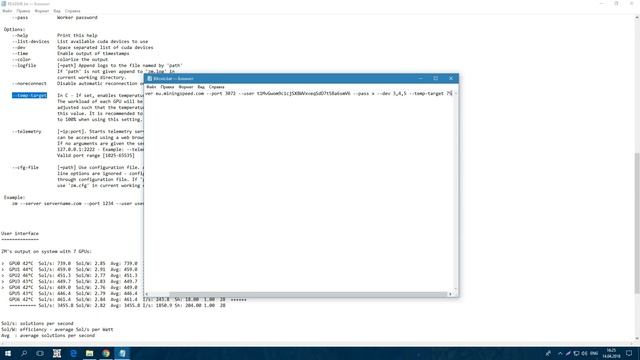640x360 pixels.
Task: Click the --cfg-file option in README
Action: 25,167
